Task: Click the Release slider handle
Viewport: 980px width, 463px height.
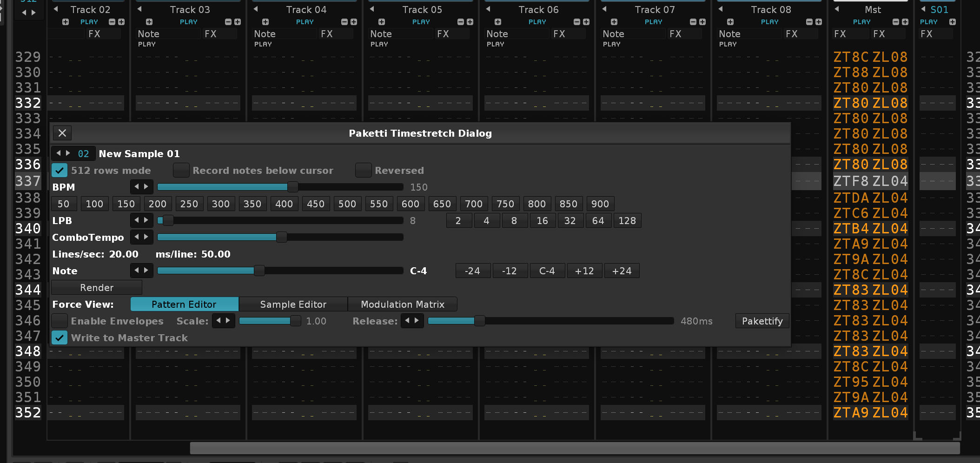Action: pos(479,321)
